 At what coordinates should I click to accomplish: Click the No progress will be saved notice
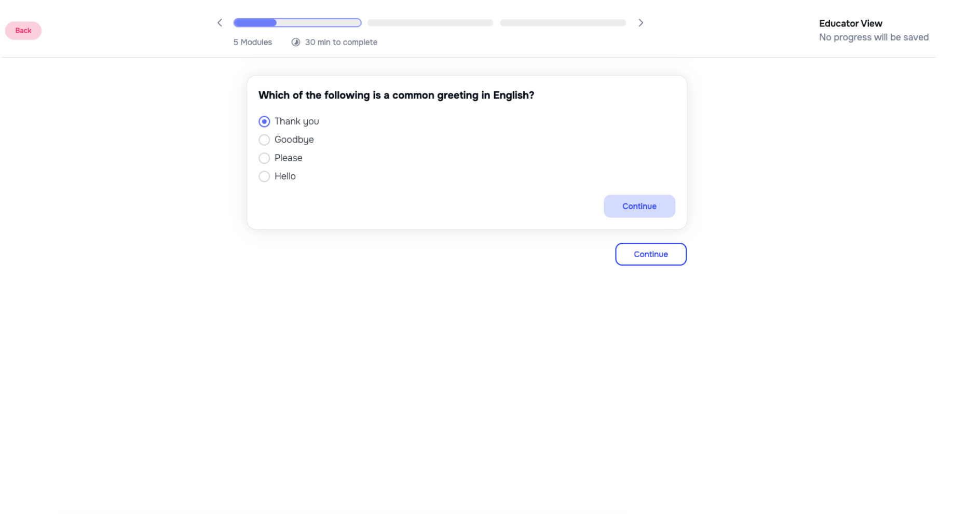tap(874, 37)
